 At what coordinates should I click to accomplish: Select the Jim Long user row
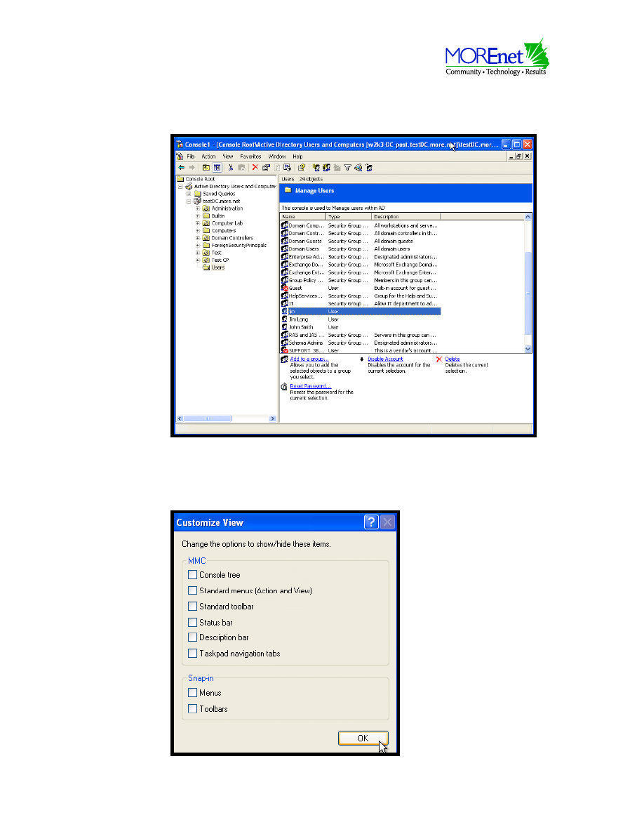pos(298,319)
